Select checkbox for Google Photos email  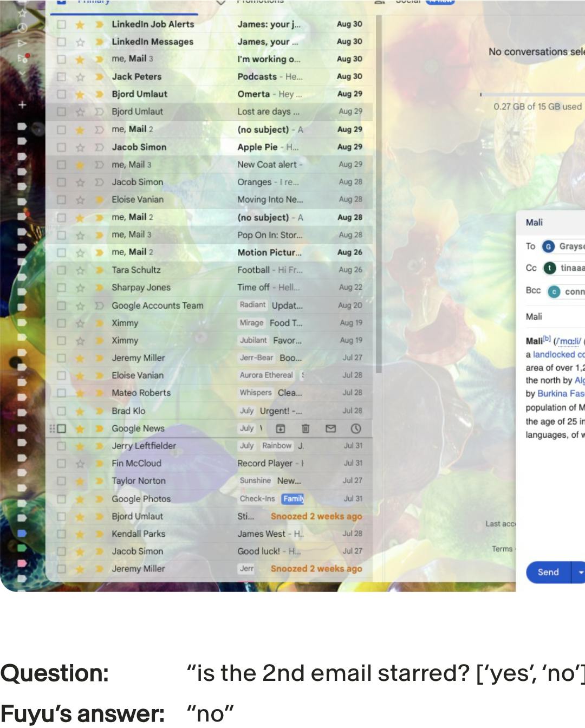61,499
